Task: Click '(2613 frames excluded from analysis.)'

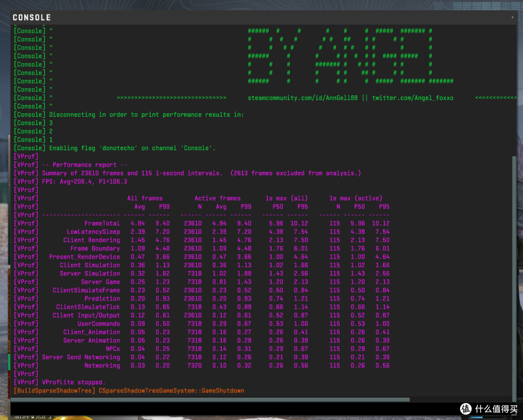Action: (295, 173)
